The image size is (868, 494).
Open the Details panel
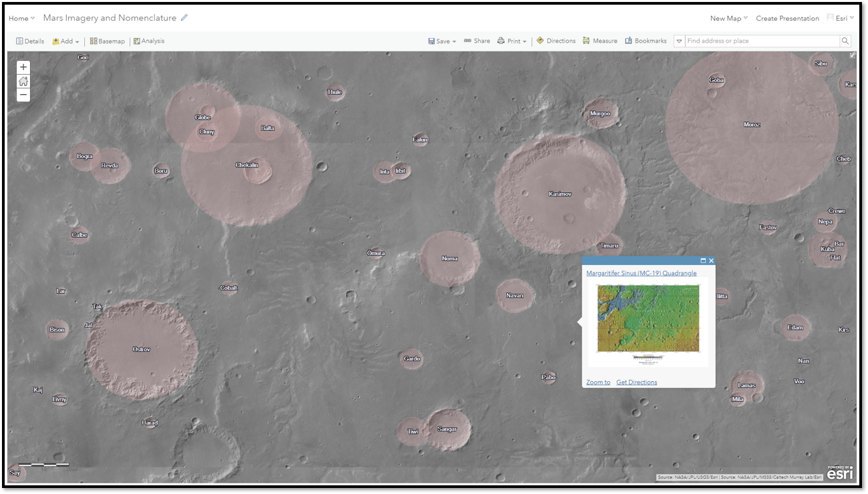[x=30, y=41]
